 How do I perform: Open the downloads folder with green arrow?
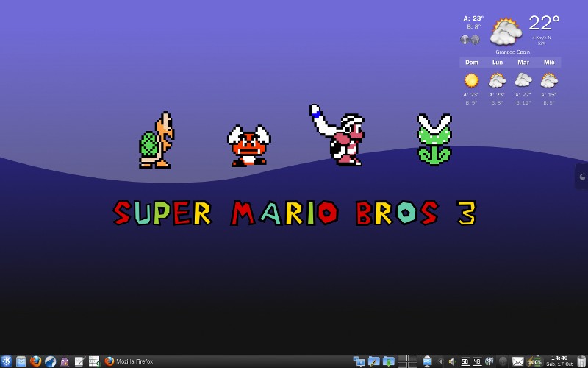[x=389, y=361]
